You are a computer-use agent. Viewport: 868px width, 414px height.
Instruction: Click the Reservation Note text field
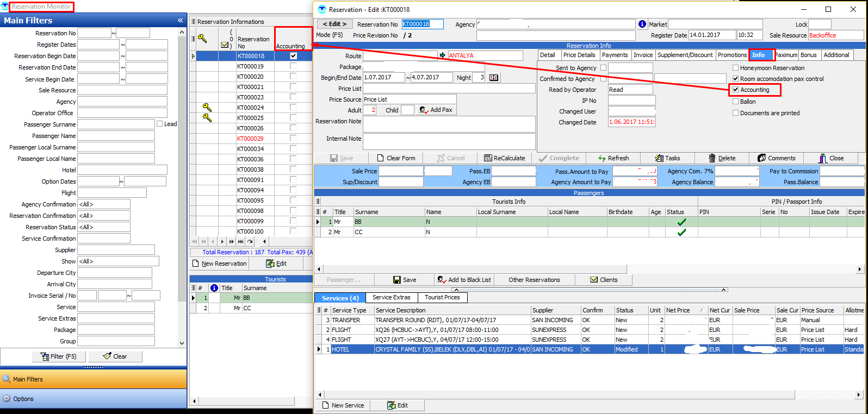click(x=449, y=123)
